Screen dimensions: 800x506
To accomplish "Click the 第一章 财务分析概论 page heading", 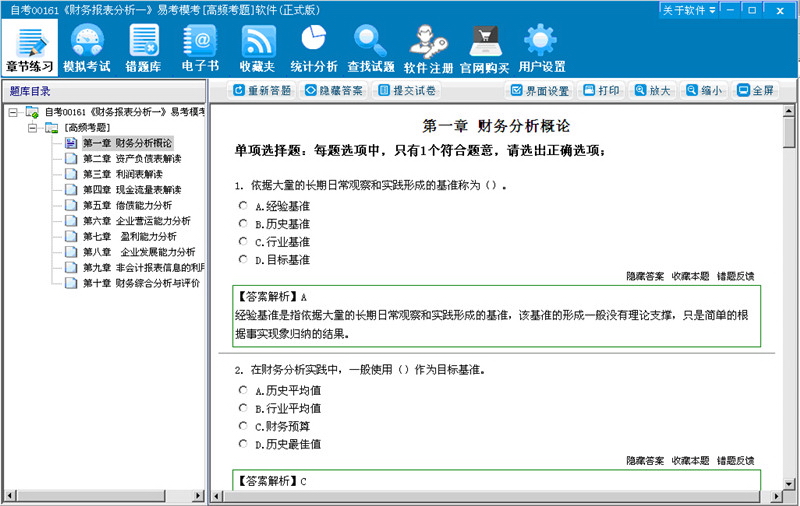I will (x=496, y=126).
